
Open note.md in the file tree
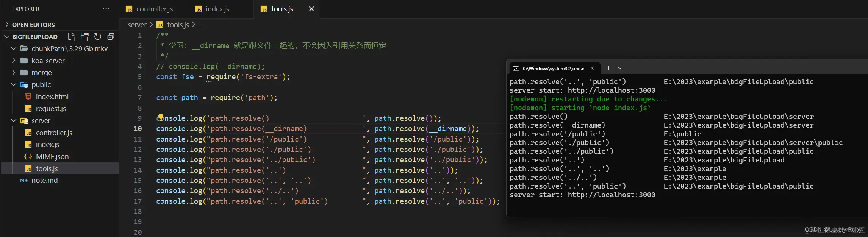45,180
